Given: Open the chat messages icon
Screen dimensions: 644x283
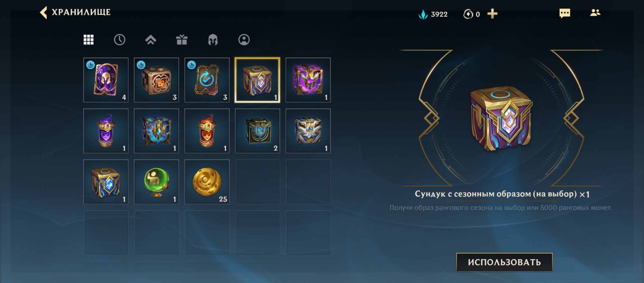Looking at the screenshot, I should click(565, 13).
